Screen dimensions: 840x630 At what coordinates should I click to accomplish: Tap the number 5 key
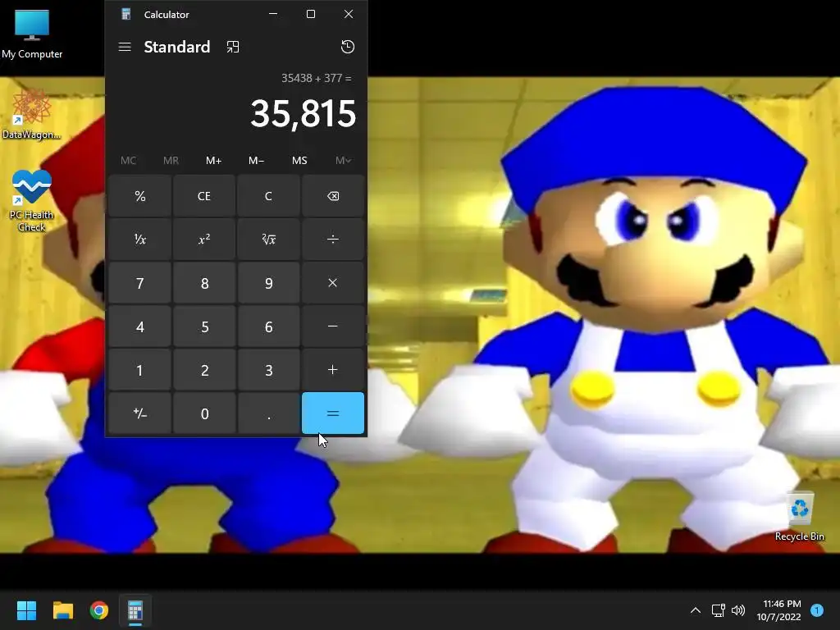click(204, 326)
